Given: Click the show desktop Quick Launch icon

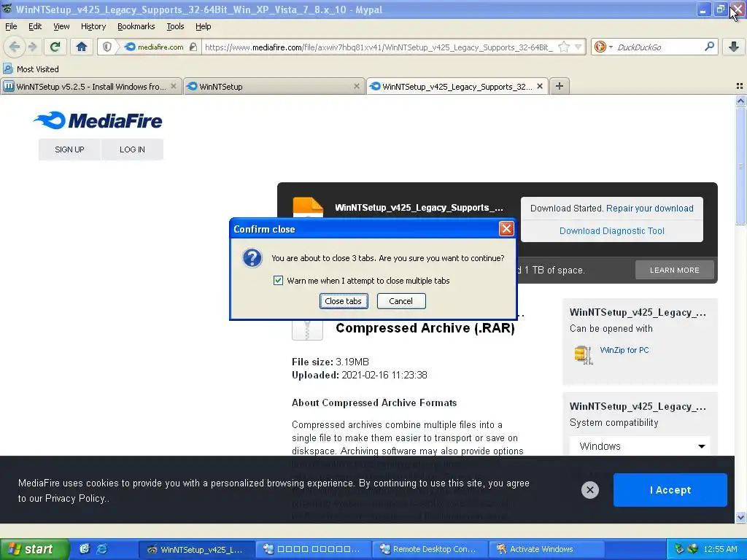Looking at the screenshot, I should pyautogui.click(x=85, y=549).
